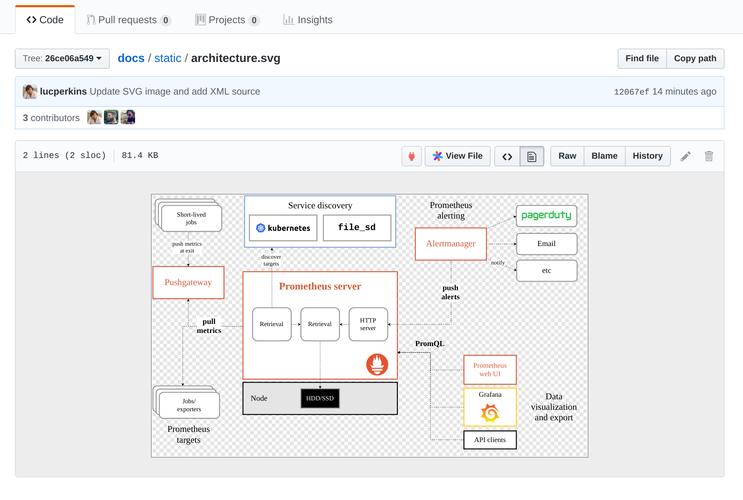The height and width of the screenshot is (500, 743).
Task: Click the code brackets icon in Code tab
Action: click(x=31, y=19)
